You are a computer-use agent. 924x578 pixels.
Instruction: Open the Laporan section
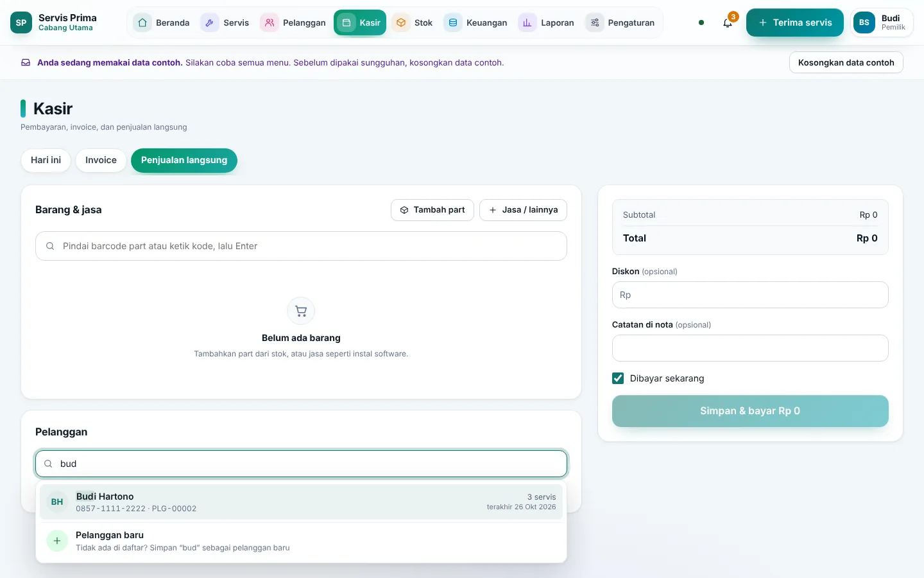(547, 22)
